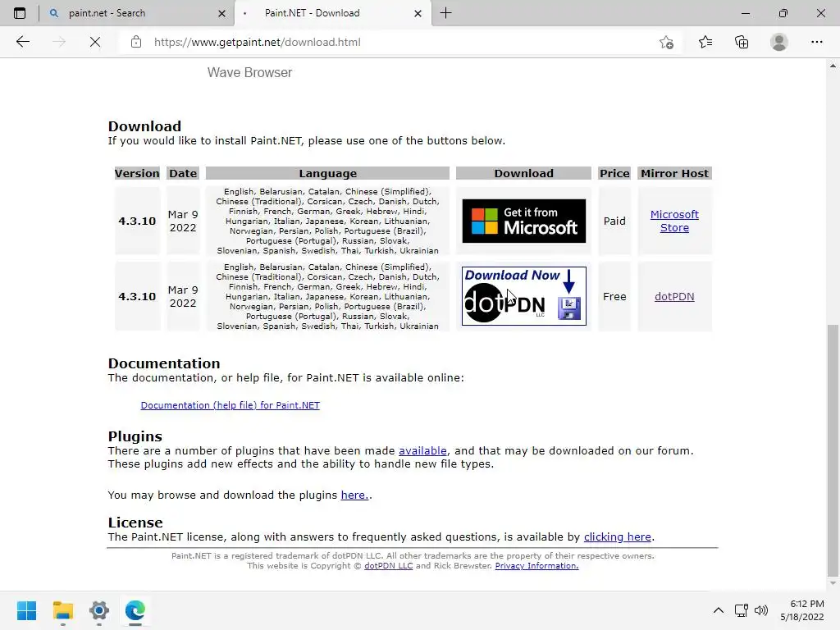Click the page's vertical scrollbar thumb
840x630 pixels.
[833, 449]
